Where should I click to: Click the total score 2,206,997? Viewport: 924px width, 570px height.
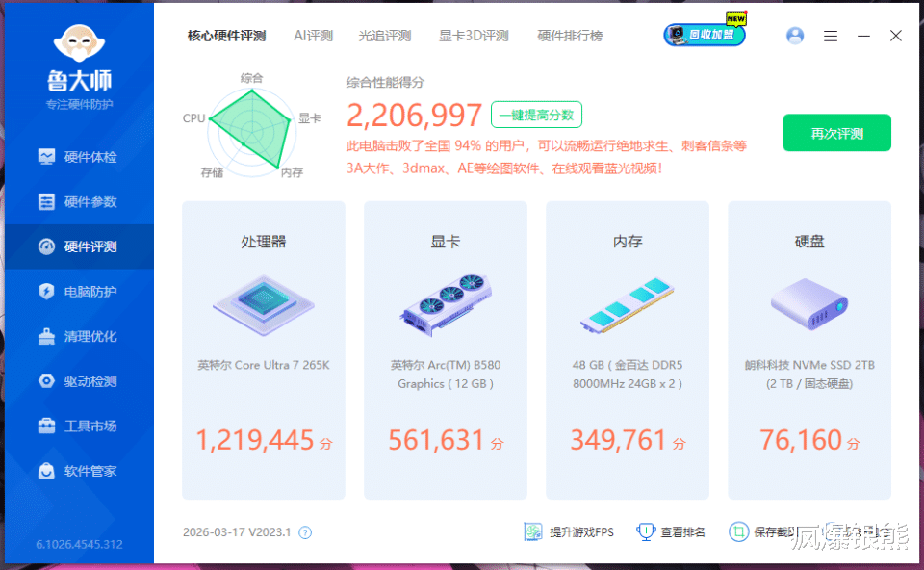[414, 115]
